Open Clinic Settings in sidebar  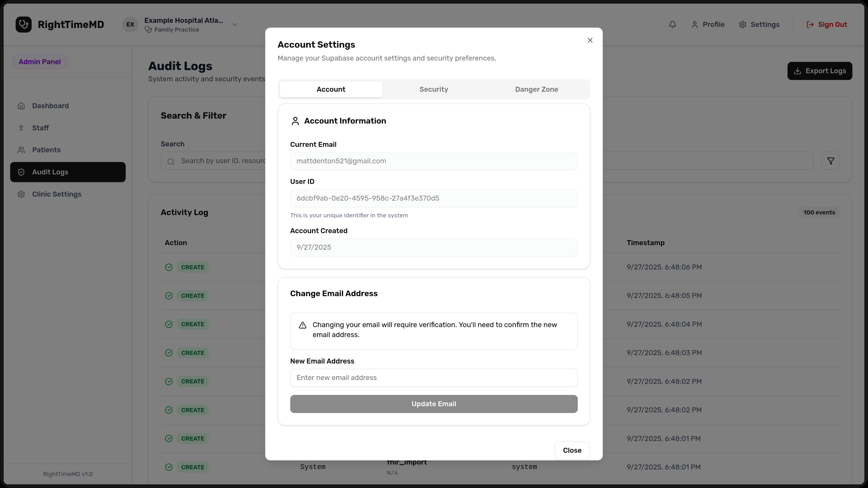point(56,194)
